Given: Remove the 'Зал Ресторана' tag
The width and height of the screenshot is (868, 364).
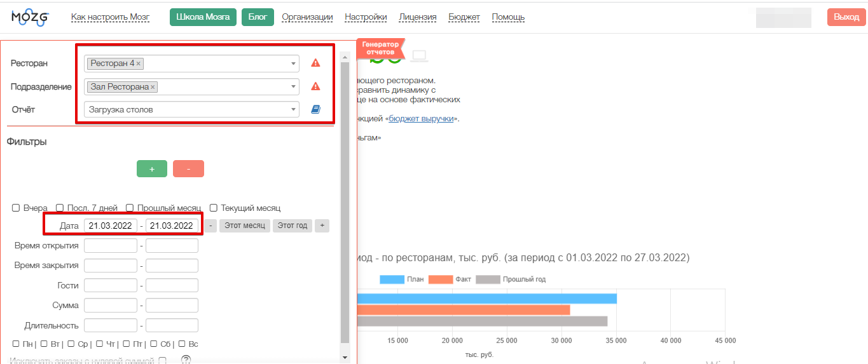Looking at the screenshot, I should click(x=153, y=87).
